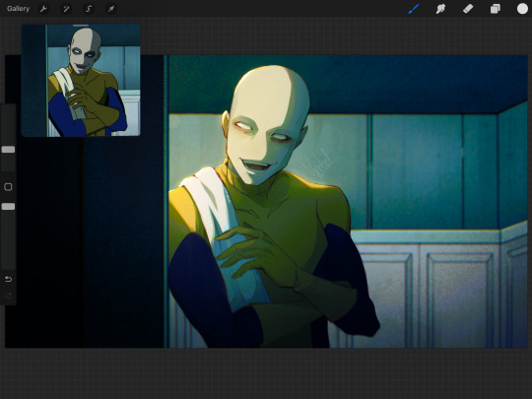Viewport: 532px width, 399px height.
Task: Open the active color circle
Action: point(522,9)
